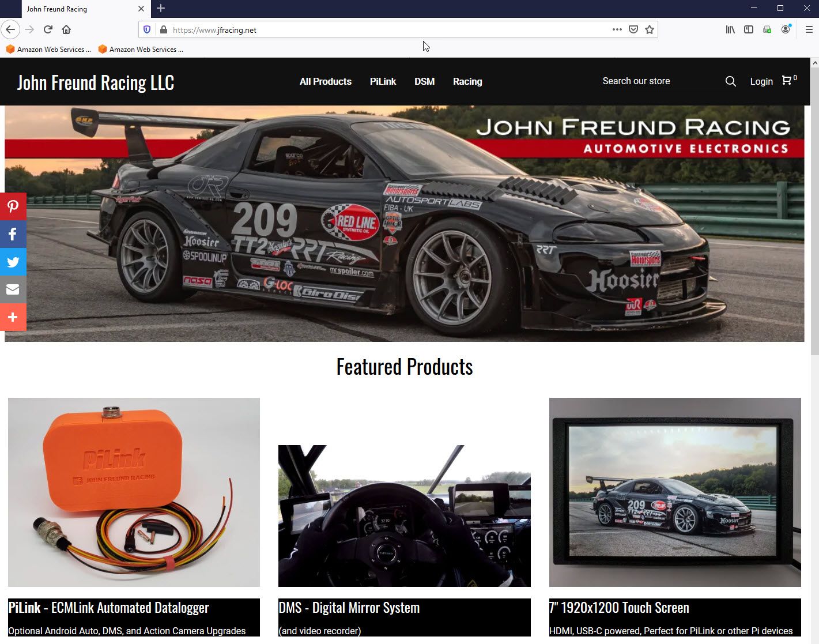Open the DMS steering wheel product image
The width and height of the screenshot is (819, 644).
[x=404, y=516]
